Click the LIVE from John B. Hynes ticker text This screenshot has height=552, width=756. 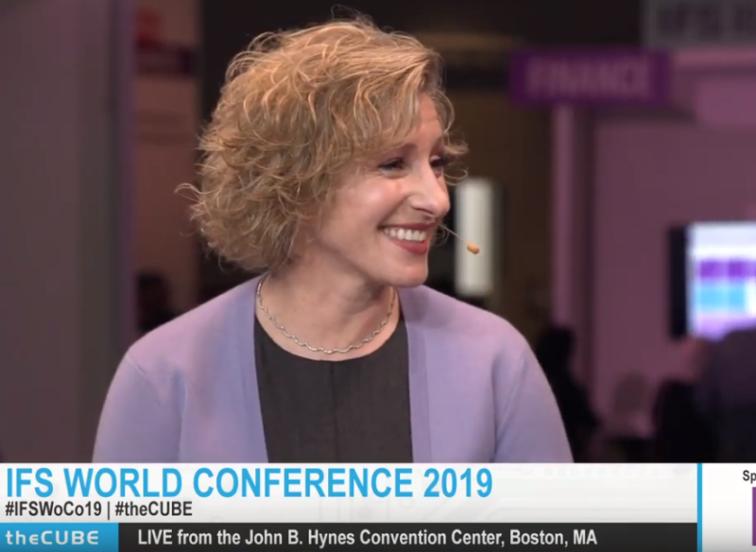(368, 537)
